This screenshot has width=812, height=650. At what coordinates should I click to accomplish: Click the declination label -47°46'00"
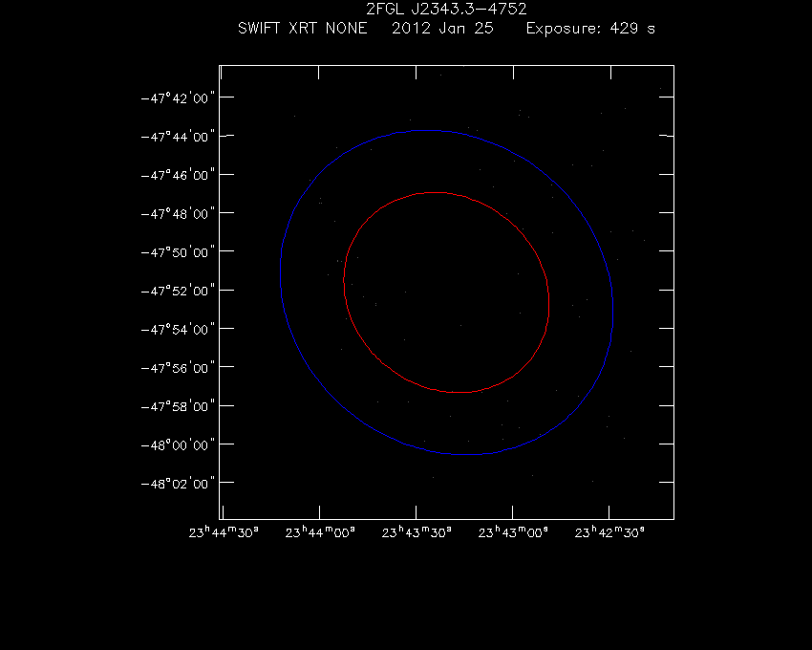pos(178,175)
